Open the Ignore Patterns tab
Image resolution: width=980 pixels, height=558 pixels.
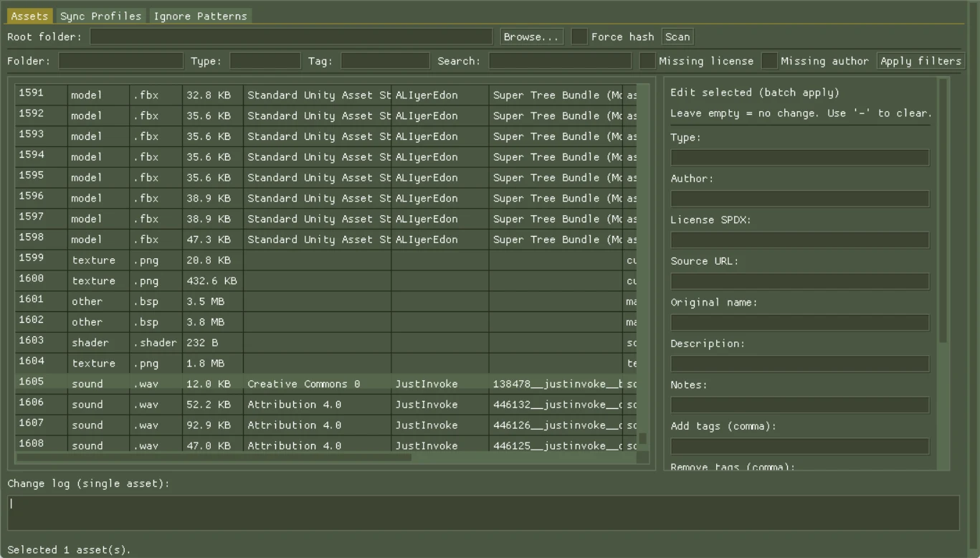200,16
